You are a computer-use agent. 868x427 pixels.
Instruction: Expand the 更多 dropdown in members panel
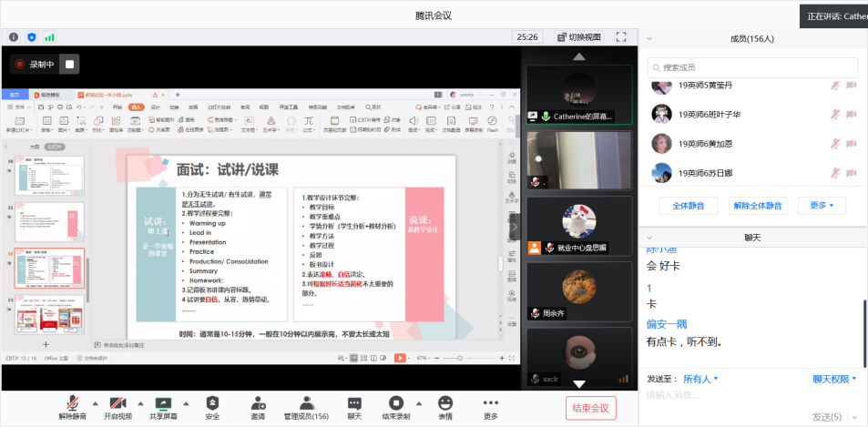pyautogui.click(x=816, y=206)
